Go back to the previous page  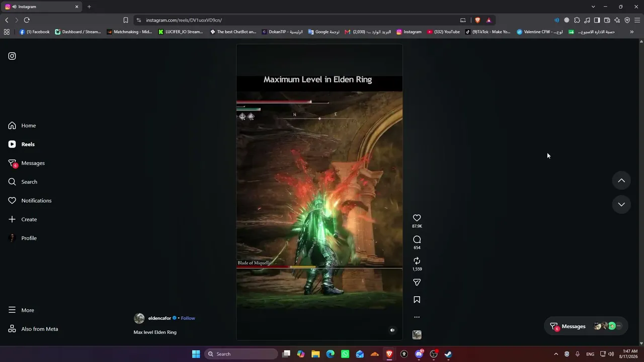[x=7, y=20]
